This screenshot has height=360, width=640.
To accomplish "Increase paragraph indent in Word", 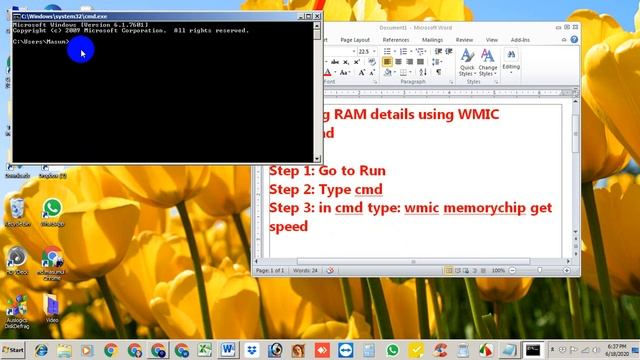I will tap(449, 51).
